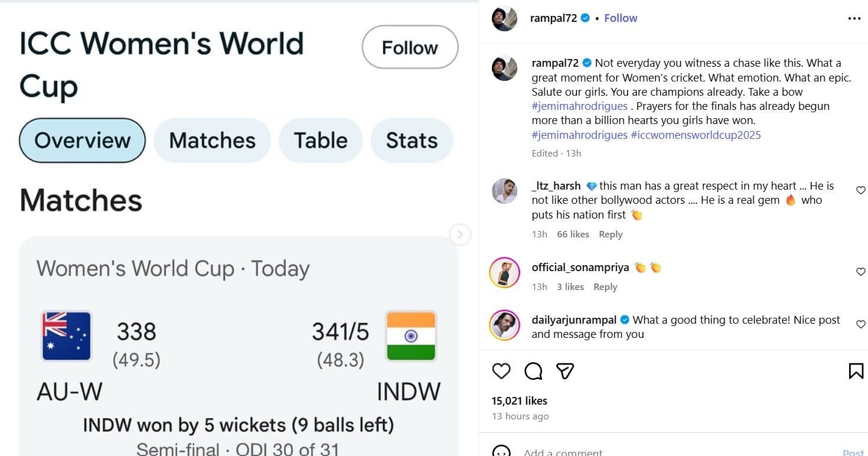Like _ltz_harsh's comment with heart
This screenshot has width=868, height=456.
coord(860,190)
